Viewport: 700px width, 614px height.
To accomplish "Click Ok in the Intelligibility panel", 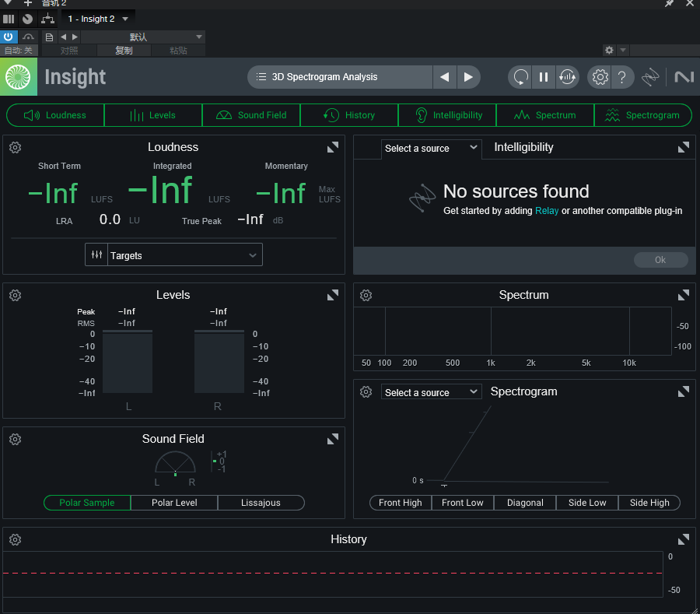I will point(660,260).
